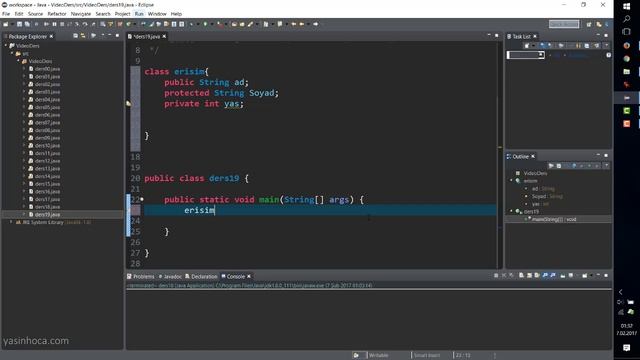Click the warning marker beside private int yas
The image size is (640, 360).
click(129, 104)
